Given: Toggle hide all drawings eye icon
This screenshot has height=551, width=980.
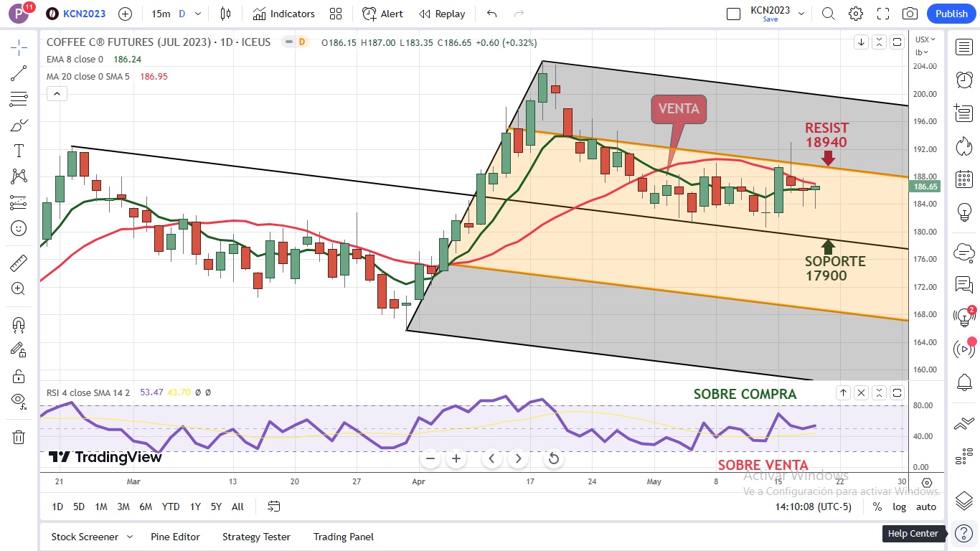Looking at the screenshot, I should tap(19, 402).
